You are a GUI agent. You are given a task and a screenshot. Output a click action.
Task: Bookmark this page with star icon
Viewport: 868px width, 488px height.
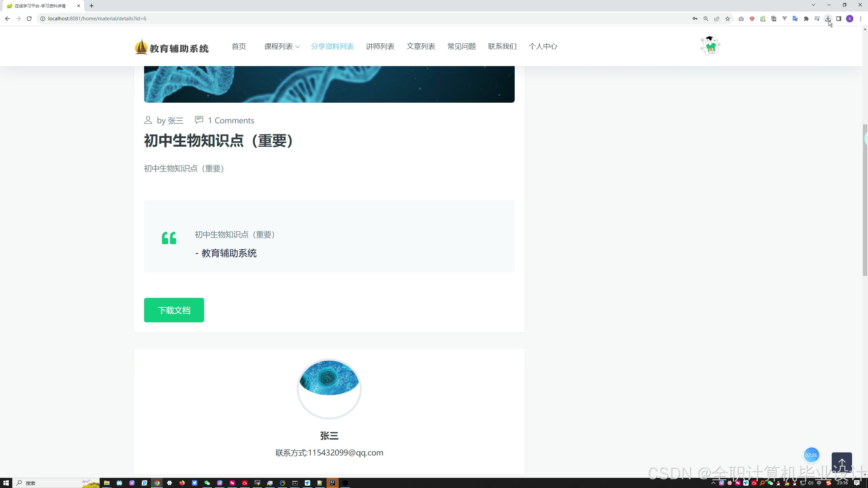[728, 19]
